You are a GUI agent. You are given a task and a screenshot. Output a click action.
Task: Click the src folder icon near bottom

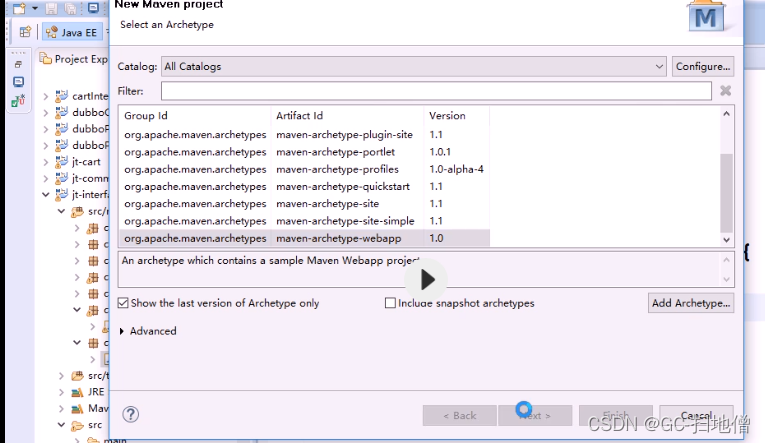coord(77,425)
